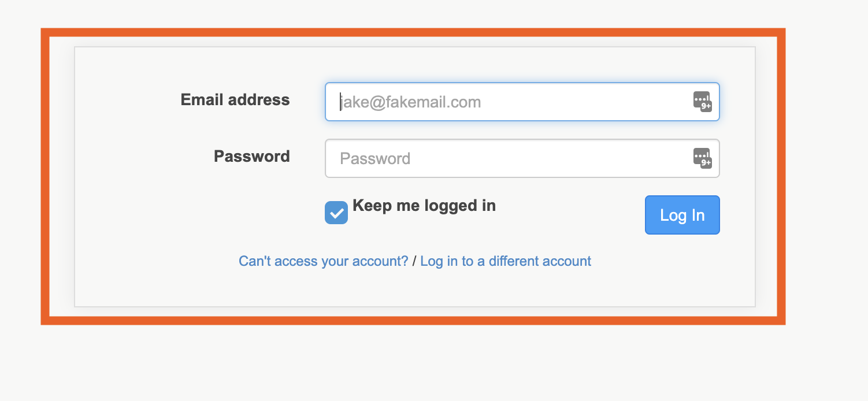
Task: Click into the Password input field
Action: tap(509, 159)
